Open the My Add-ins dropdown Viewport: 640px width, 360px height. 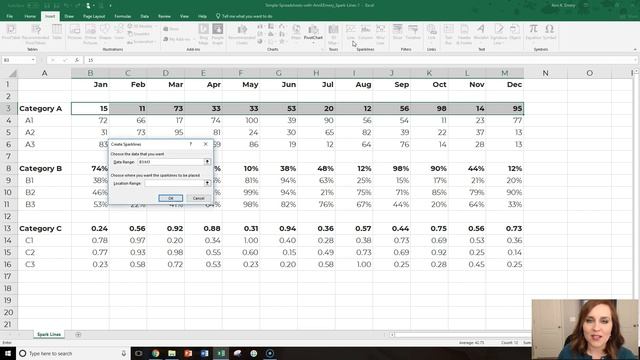pos(178,39)
